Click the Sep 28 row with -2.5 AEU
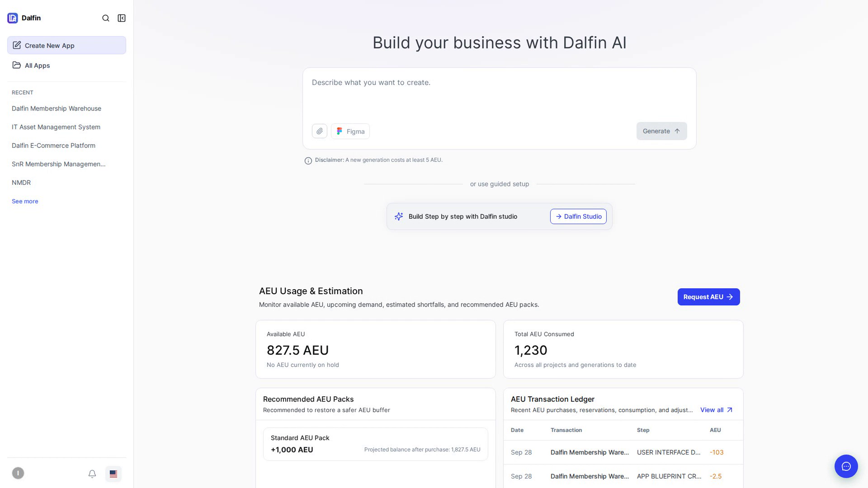 [x=623, y=476]
